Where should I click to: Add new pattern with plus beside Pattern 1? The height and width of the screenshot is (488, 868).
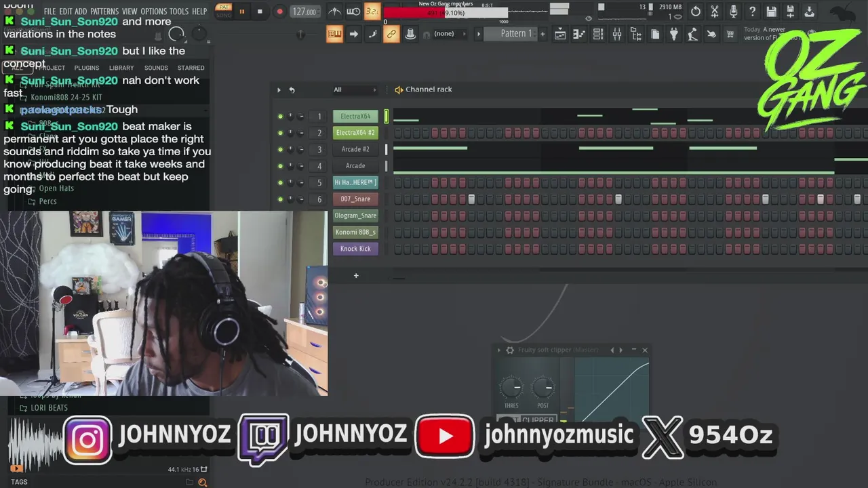[542, 34]
